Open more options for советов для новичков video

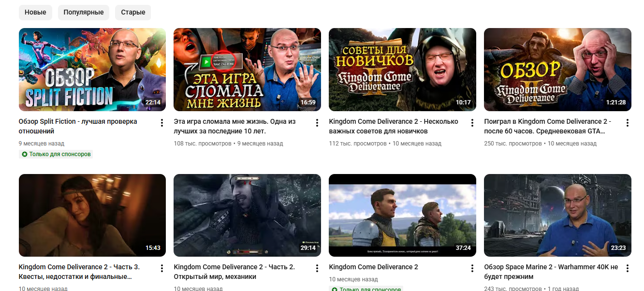tap(472, 123)
